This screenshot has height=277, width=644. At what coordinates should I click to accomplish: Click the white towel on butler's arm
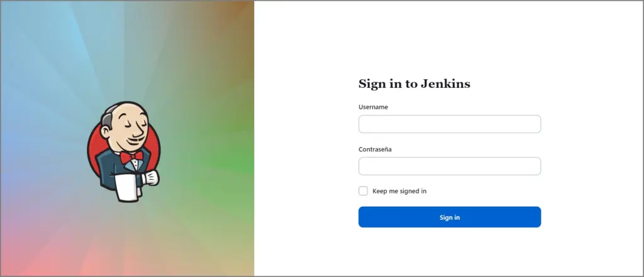[128, 187]
